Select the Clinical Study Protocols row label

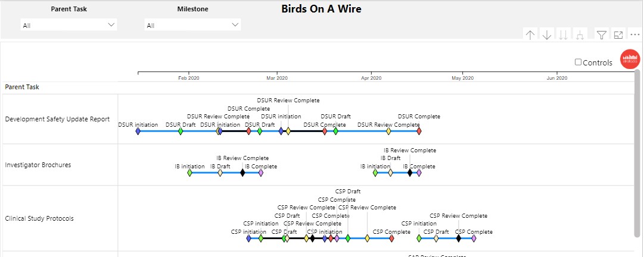(x=39, y=218)
